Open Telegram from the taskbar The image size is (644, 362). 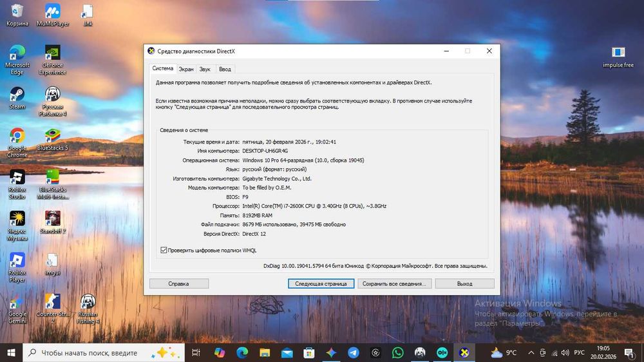pyautogui.click(x=353, y=352)
